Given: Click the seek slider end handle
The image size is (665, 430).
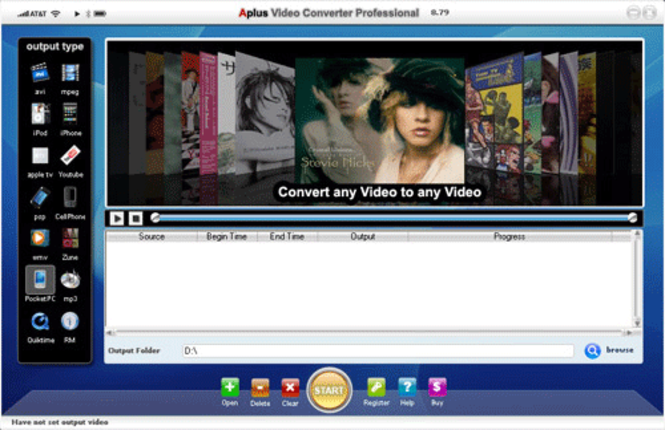Looking at the screenshot, I should tap(632, 218).
